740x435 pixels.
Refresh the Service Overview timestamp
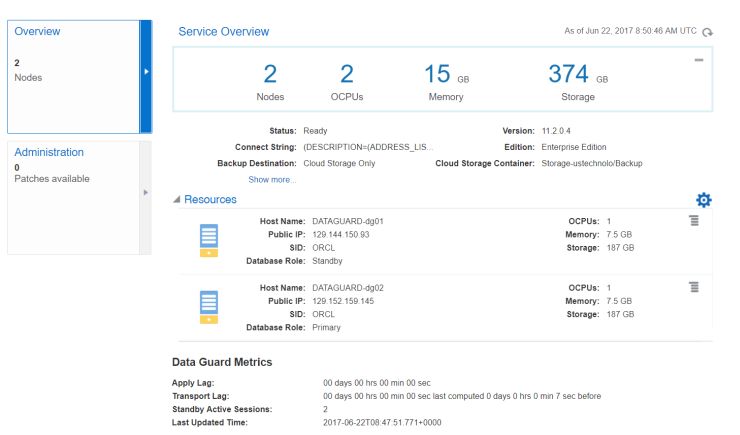pos(708,32)
